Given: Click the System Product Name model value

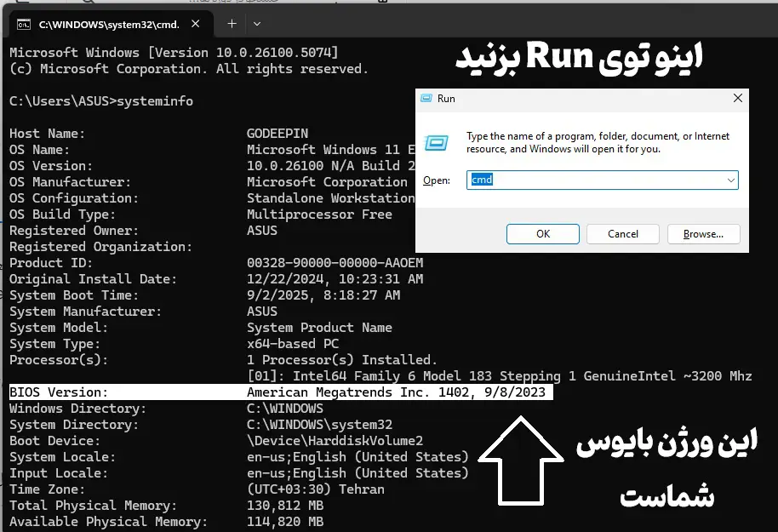Looking at the screenshot, I should click(319, 328).
